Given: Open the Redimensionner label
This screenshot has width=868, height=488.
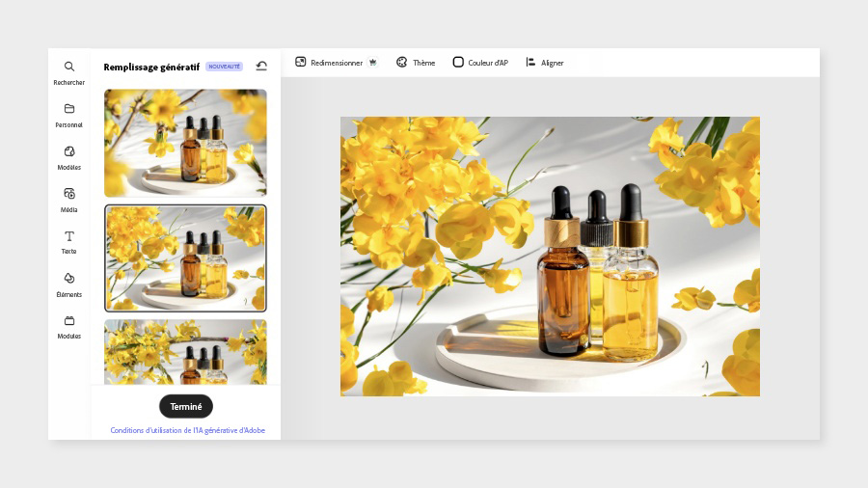Looking at the screenshot, I should [x=337, y=63].
